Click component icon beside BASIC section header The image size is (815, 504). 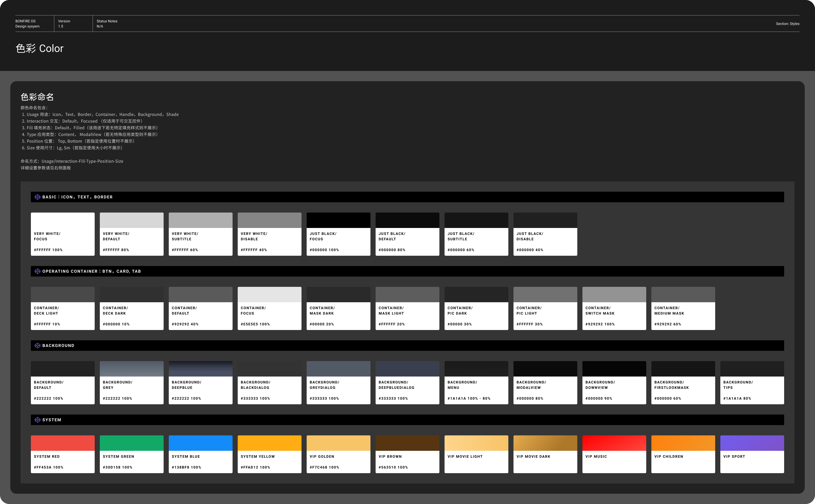pos(37,197)
